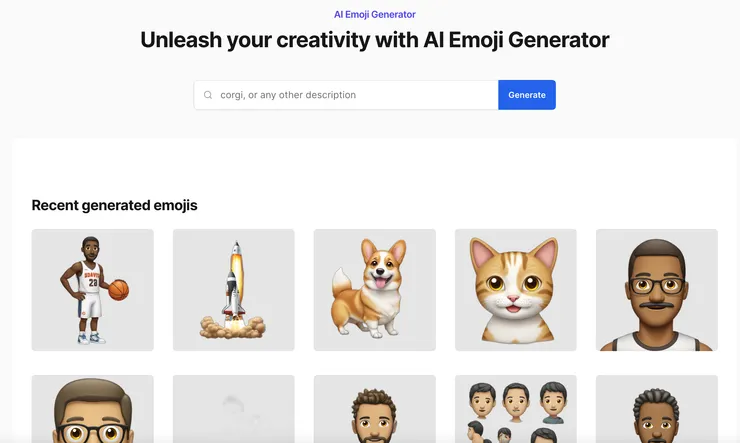Click the blue Generate button
The width and height of the screenshot is (740, 443).
point(527,95)
